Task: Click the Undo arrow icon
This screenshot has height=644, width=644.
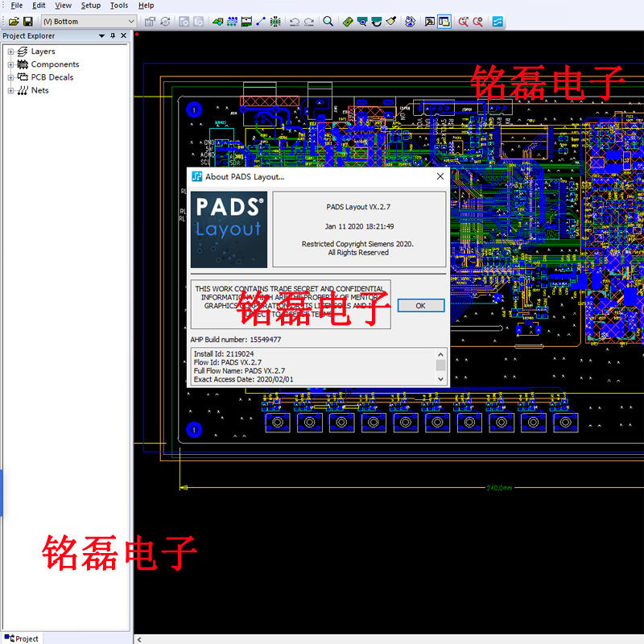Action: point(295,22)
